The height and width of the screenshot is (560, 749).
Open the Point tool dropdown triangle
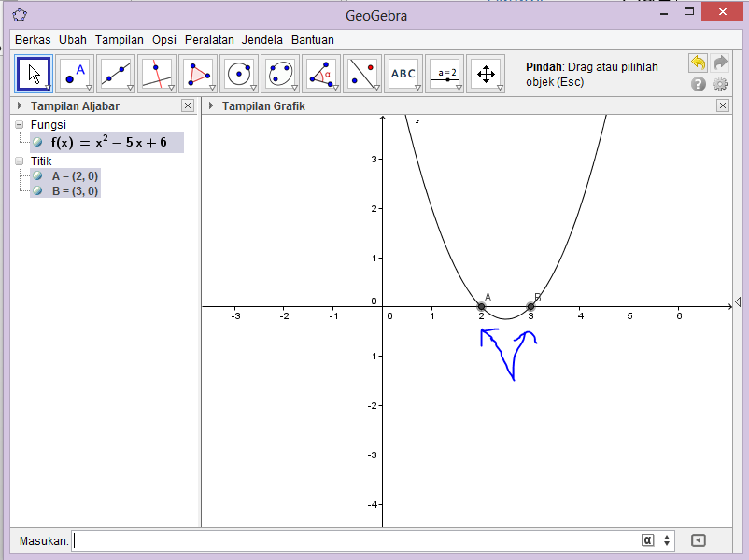click(89, 88)
